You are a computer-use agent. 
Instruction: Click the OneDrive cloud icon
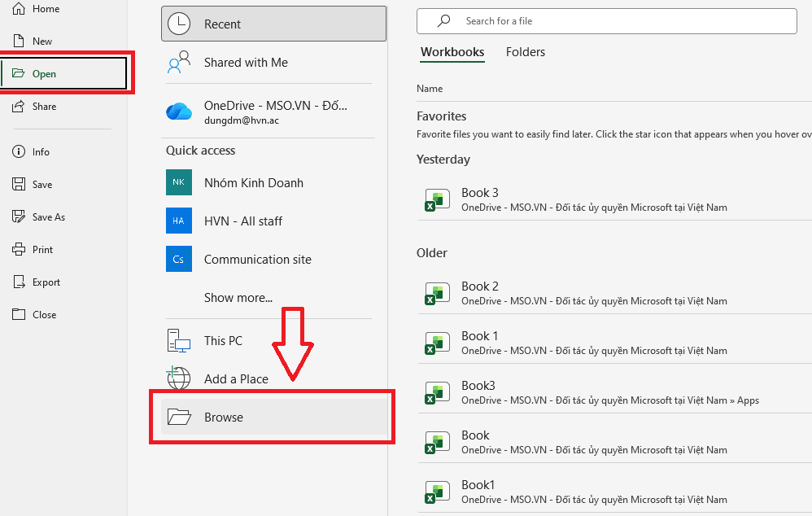pos(179,112)
